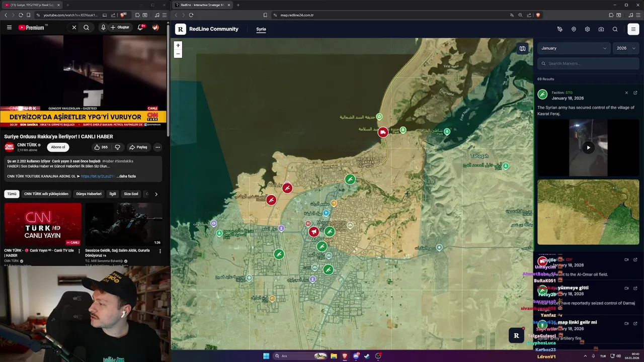Open new tab in RedLine browser window
This screenshot has height=362, width=644.
(238, 5)
